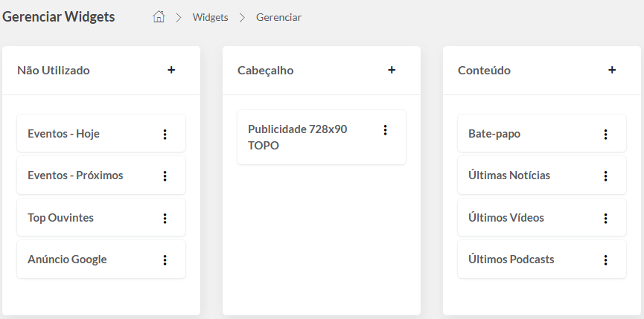This screenshot has width=644, height=319.
Task: Open Últimas Notícias options menu
Action: 606,176
